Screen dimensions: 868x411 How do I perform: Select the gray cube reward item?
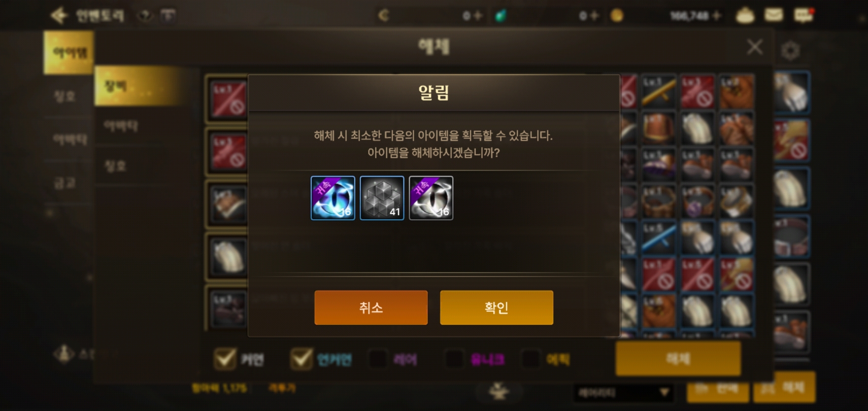point(382,198)
